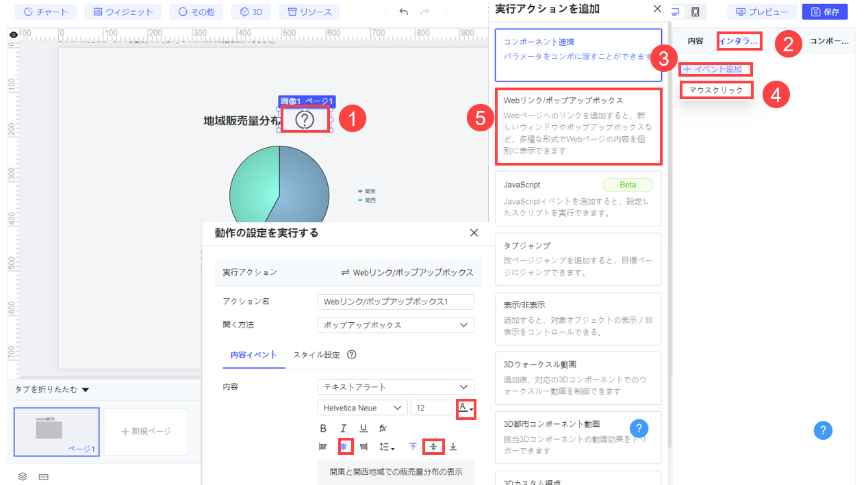Click the プレビュー button
The image size is (868, 485).
coord(762,12)
